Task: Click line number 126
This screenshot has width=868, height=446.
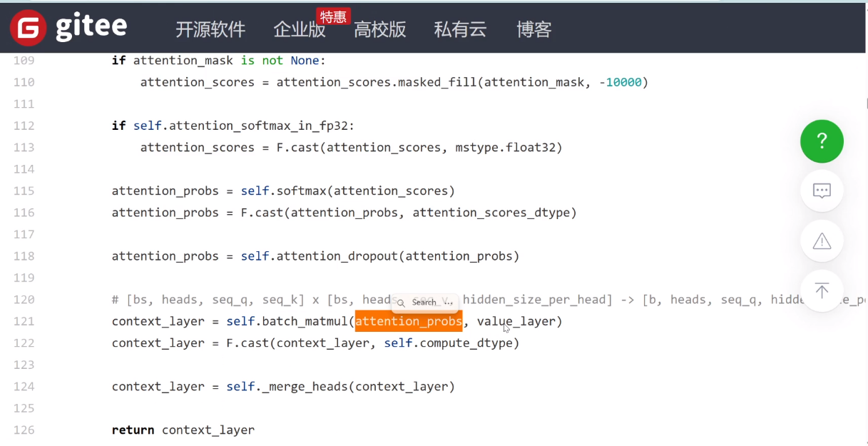Action: point(24,430)
